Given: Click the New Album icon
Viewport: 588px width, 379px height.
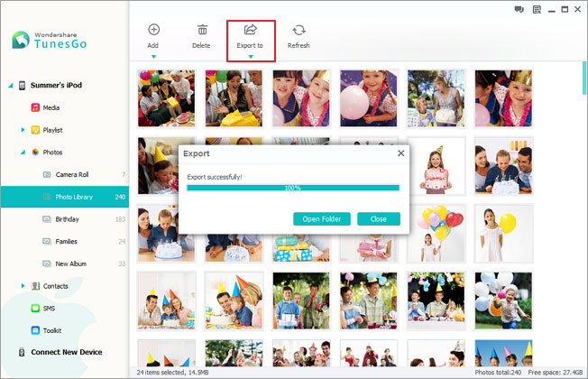Looking at the screenshot, I should pos(47,263).
